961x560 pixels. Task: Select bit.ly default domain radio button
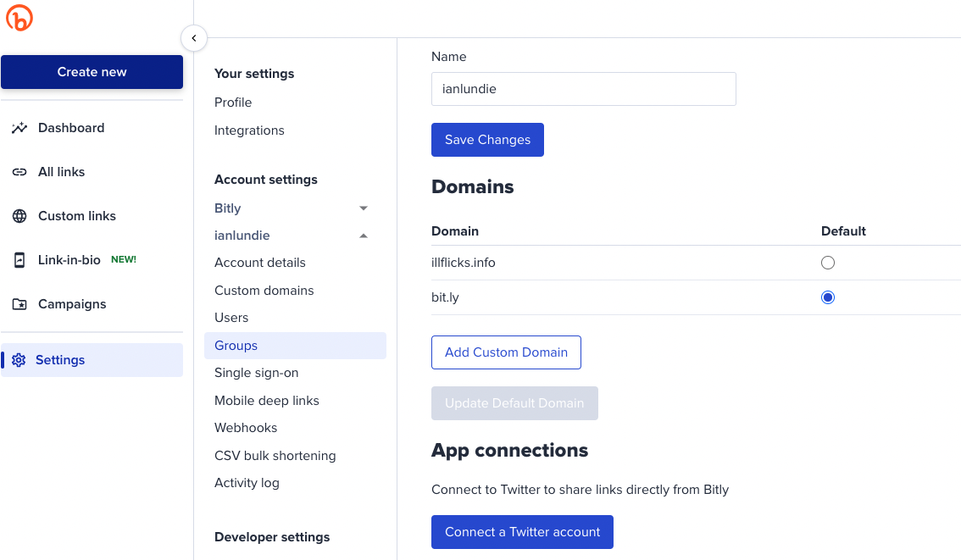pyautogui.click(x=827, y=297)
